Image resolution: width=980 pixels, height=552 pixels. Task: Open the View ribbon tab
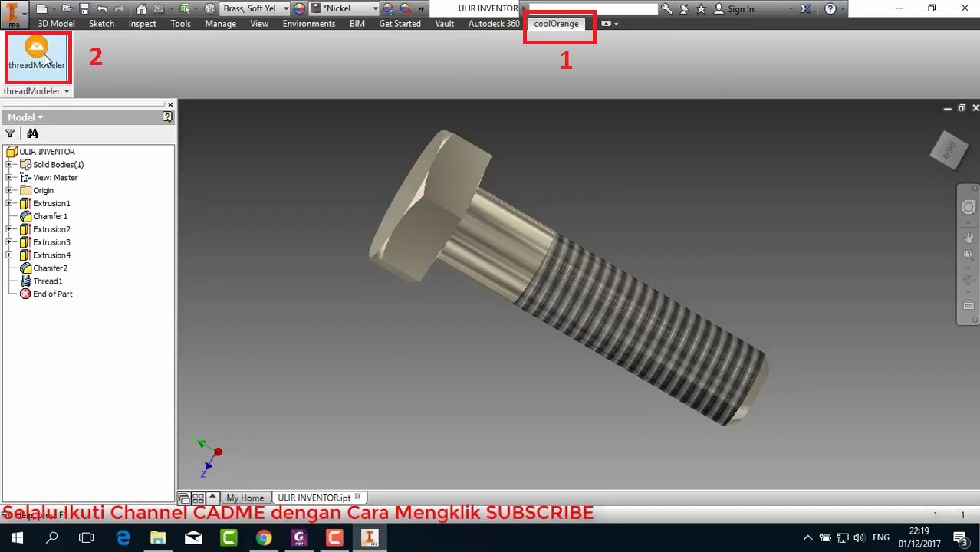[258, 24]
